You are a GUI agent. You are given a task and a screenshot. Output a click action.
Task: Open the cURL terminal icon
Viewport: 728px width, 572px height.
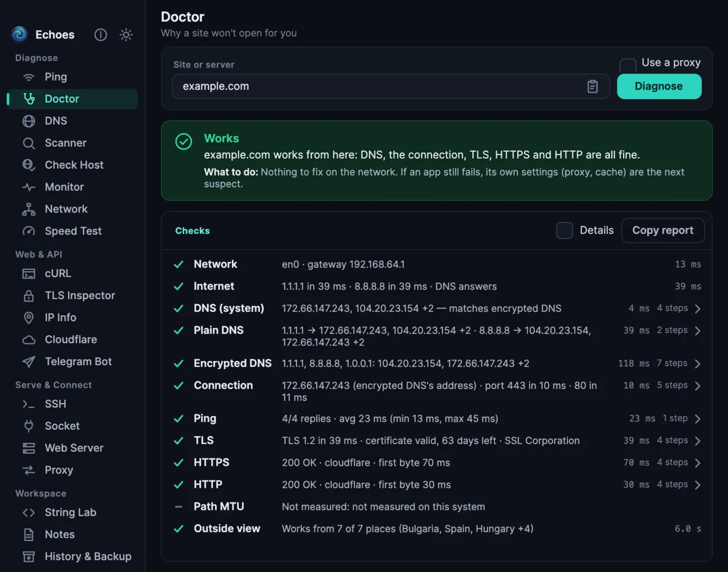pos(29,273)
